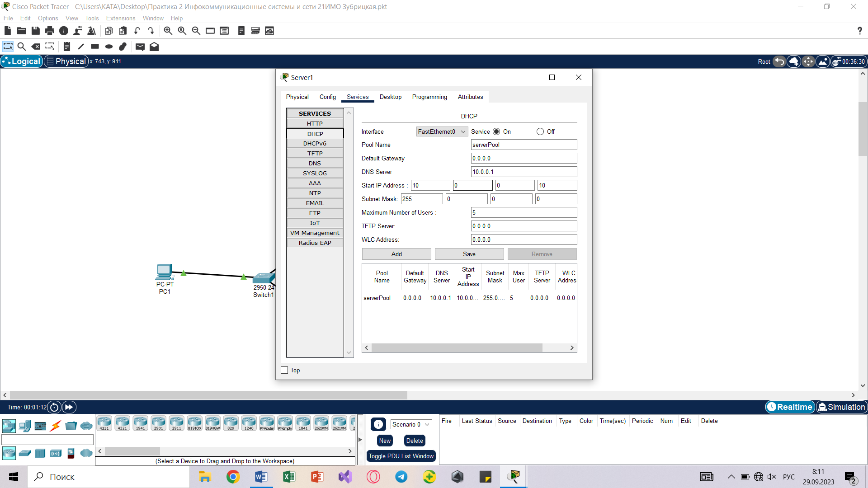The image size is (868, 488).
Task: Open the Scenario 0 dropdown
Action: (411, 424)
